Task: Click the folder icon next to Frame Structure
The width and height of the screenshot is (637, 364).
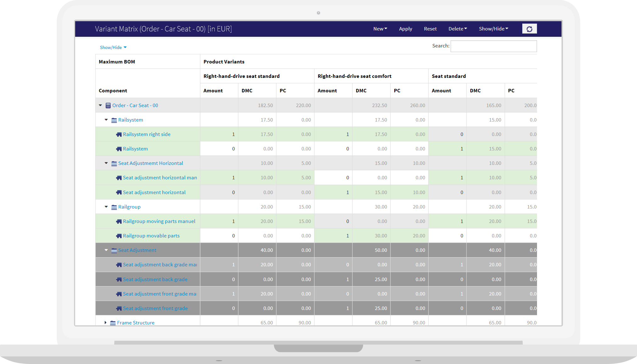Action: coord(113,323)
